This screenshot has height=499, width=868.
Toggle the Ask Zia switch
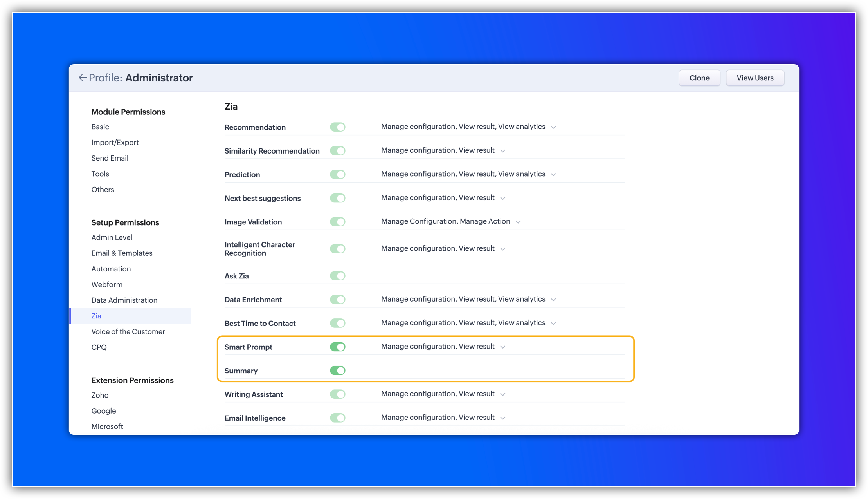tap(337, 276)
